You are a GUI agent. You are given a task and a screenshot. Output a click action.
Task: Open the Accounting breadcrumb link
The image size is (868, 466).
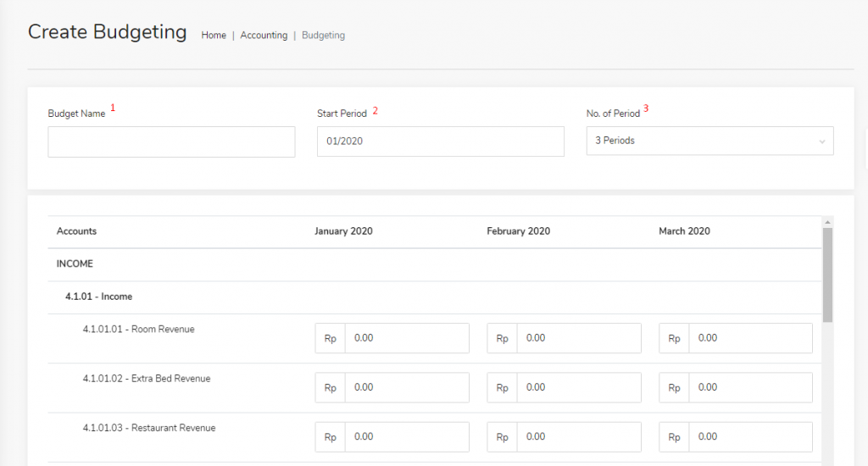(264, 36)
